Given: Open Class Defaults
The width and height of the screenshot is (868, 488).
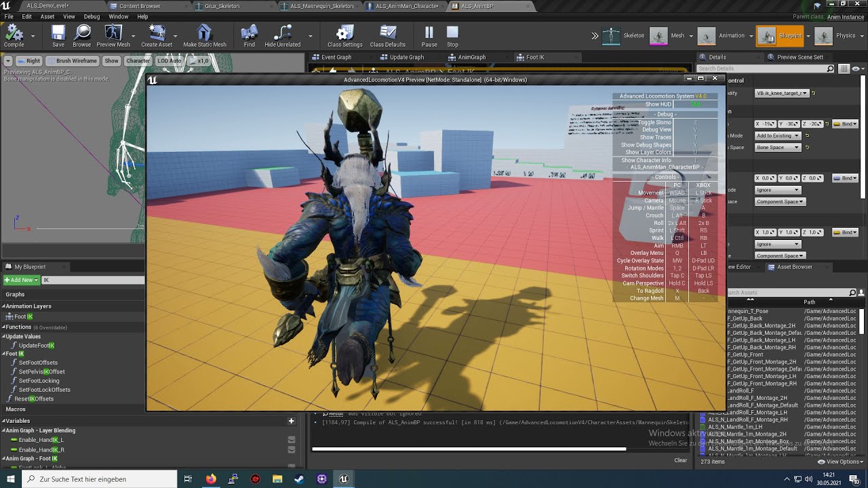Looking at the screenshot, I should [388, 35].
